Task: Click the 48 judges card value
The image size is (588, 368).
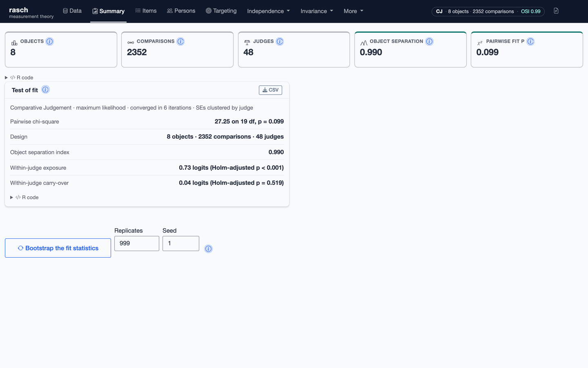Action: pyautogui.click(x=248, y=52)
